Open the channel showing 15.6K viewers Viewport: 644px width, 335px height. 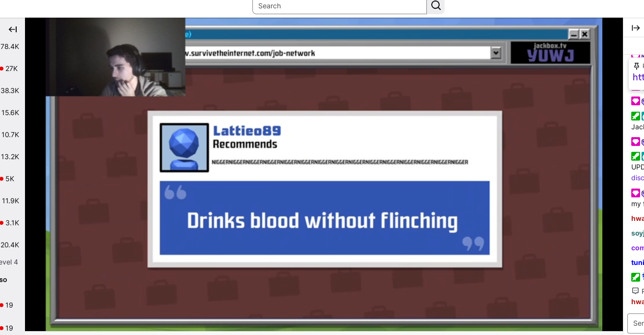point(10,113)
